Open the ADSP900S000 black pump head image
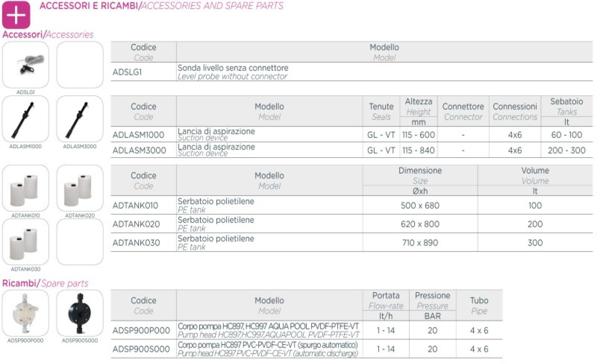The width and height of the screenshot is (597, 364). (x=80, y=313)
